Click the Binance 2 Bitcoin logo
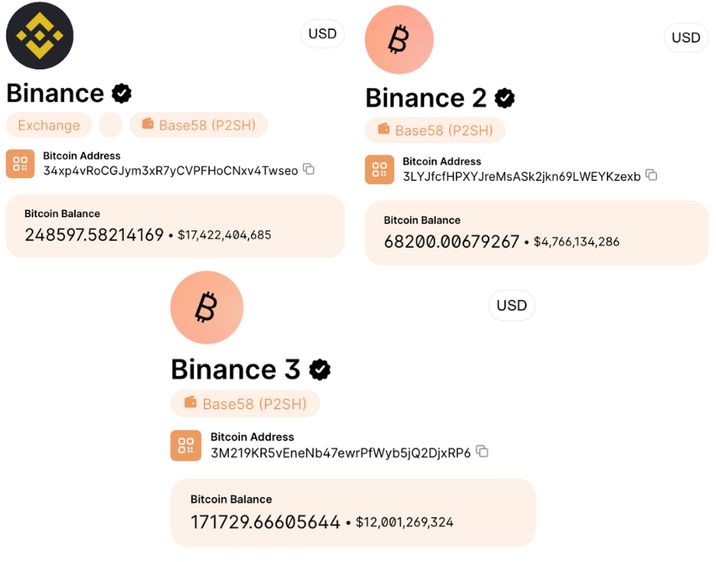This screenshot has width=716, height=562. 399,40
